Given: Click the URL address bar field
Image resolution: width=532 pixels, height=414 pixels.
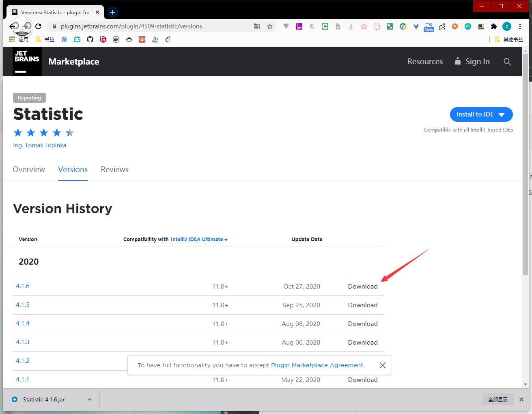Looking at the screenshot, I should [x=154, y=26].
